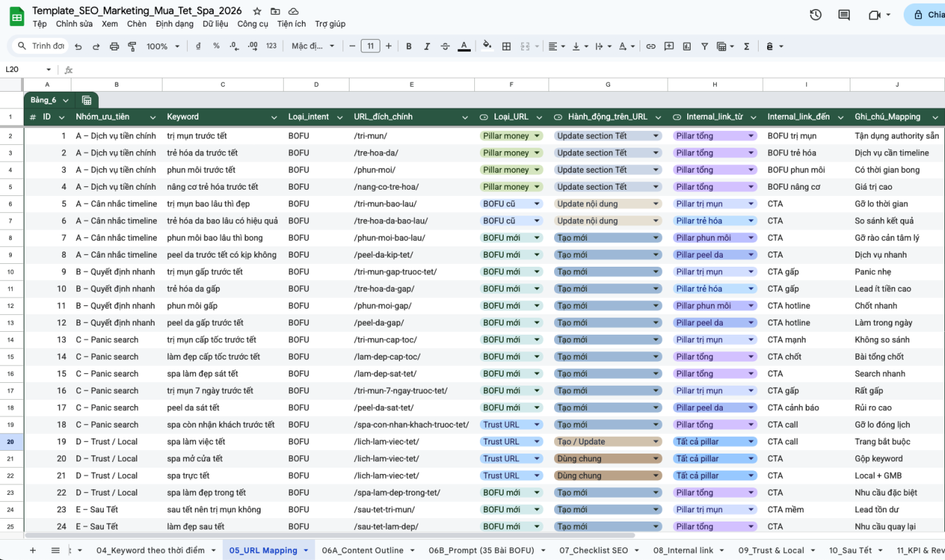Open the font family dropdown Mặc đị...
The width and height of the screenshot is (945, 560).
[313, 46]
